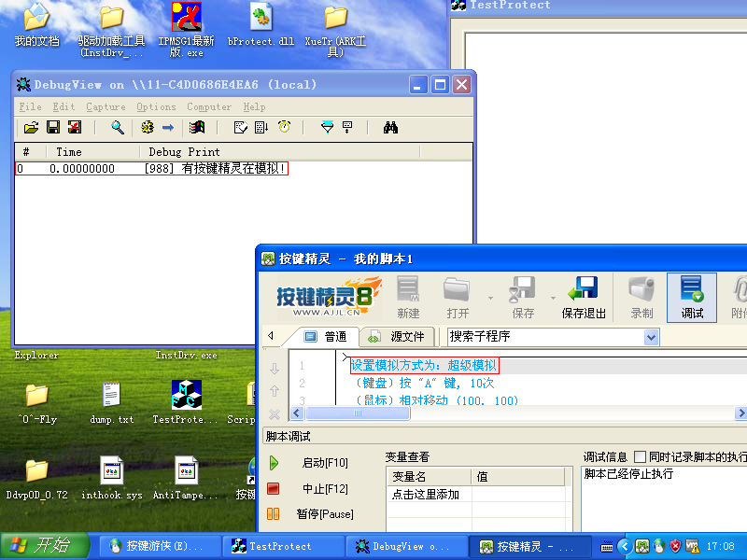Select script line 设置模拟方式为：超级模拟
The height and width of the screenshot is (560, 747).
[424, 365]
